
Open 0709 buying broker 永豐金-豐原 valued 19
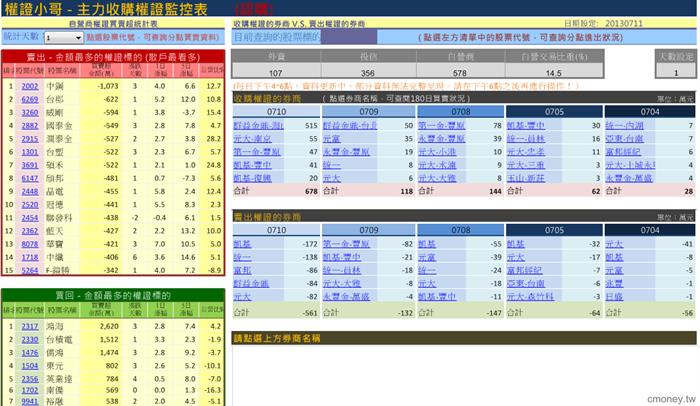coord(346,152)
